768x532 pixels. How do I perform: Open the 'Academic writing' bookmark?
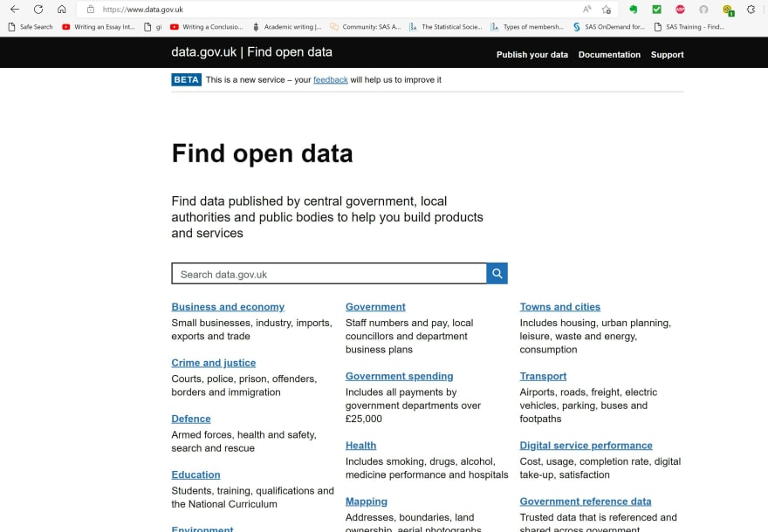pyautogui.click(x=287, y=27)
